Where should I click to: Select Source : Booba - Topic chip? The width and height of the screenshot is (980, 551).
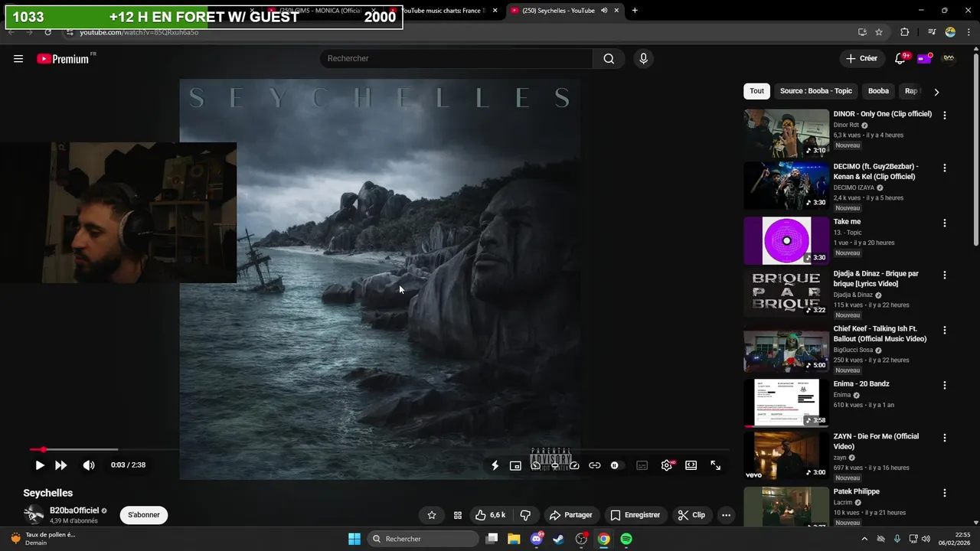pos(816,91)
